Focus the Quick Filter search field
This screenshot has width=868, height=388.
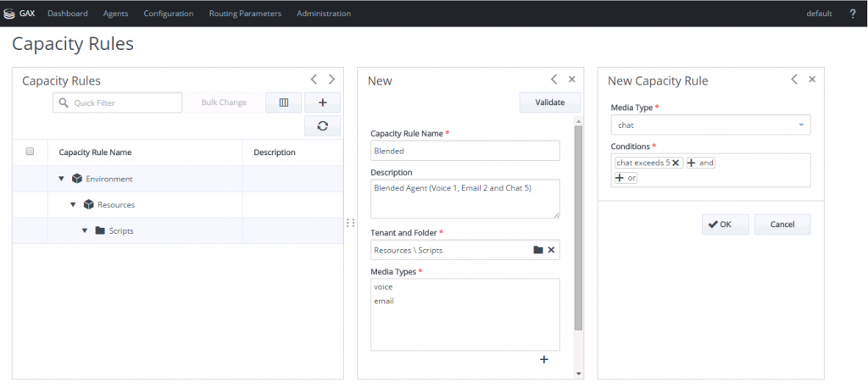[x=117, y=103]
